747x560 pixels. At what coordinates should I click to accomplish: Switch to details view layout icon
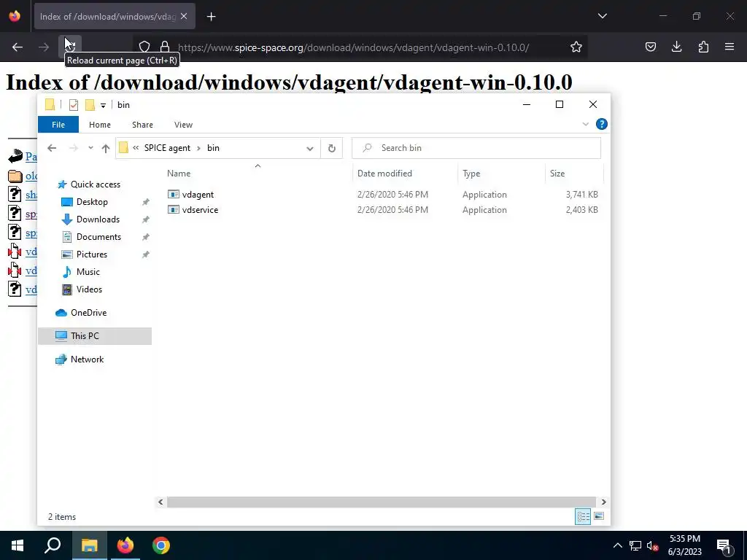coord(583,517)
